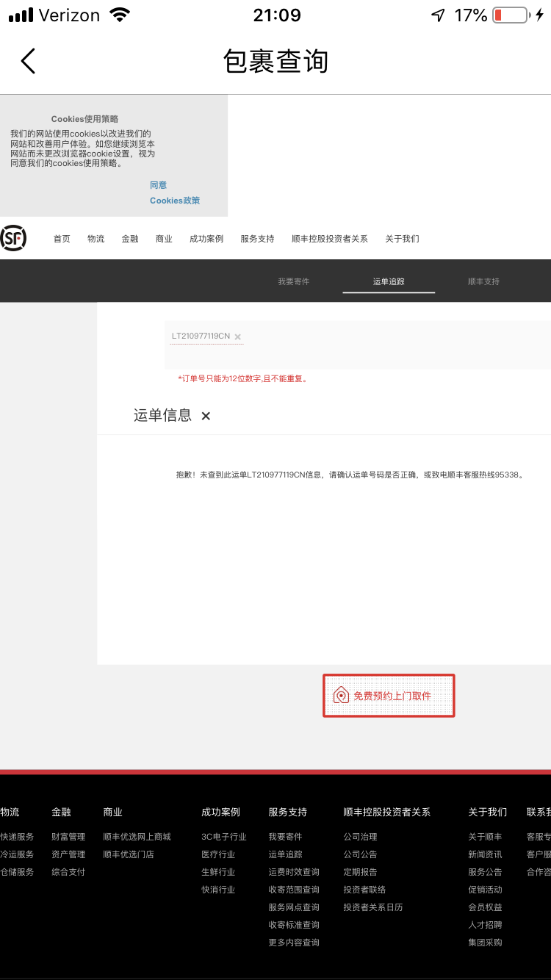The height and width of the screenshot is (980, 551).
Task: Open footer link 投资者联络
Action: (x=364, y=890)
